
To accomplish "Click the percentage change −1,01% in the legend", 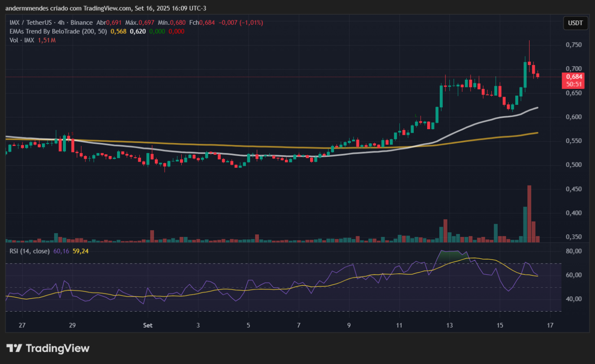I will point(252,23).
